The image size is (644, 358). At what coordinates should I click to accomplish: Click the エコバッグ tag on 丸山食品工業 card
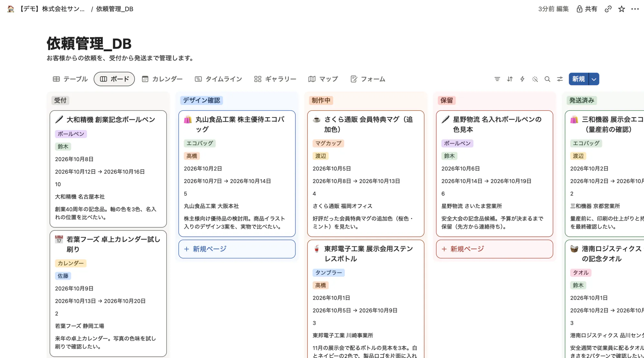200,143
